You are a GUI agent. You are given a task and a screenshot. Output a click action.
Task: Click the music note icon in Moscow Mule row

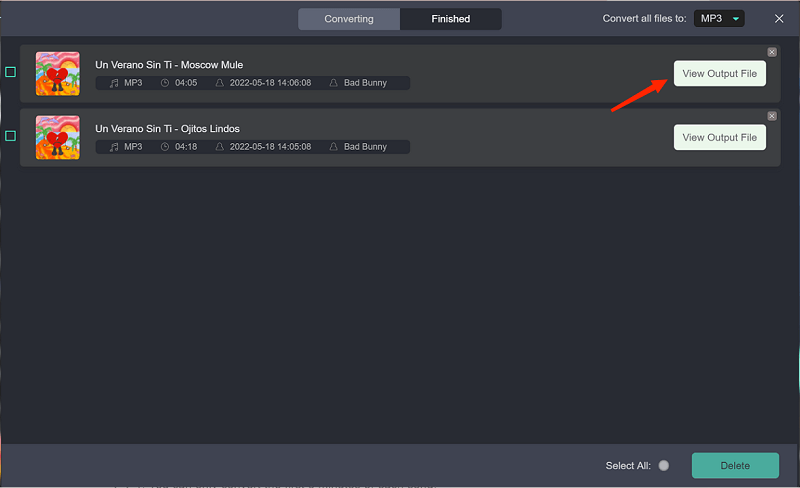[114, 83]
